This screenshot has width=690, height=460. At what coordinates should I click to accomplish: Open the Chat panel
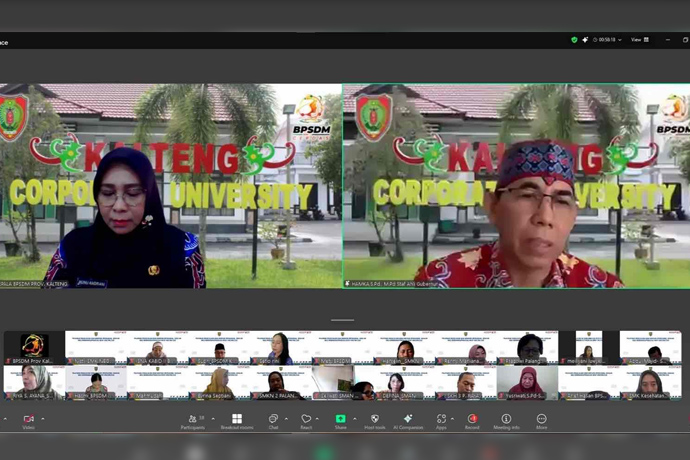tap(273, 421)
